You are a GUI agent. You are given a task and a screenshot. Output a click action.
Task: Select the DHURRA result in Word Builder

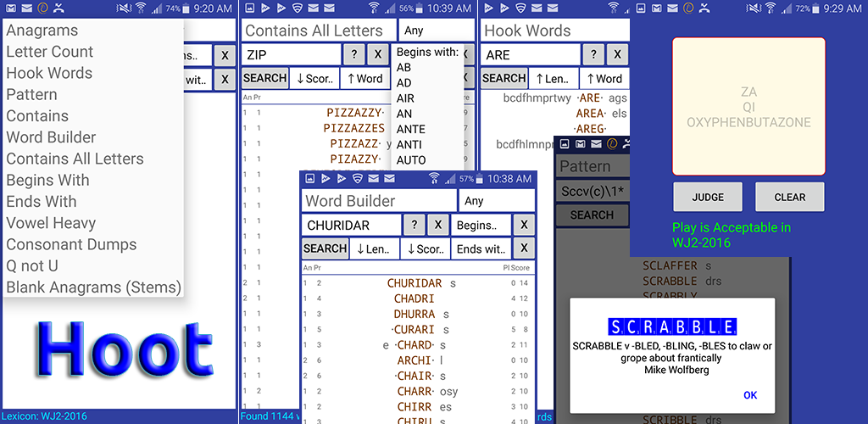point(414,315)
